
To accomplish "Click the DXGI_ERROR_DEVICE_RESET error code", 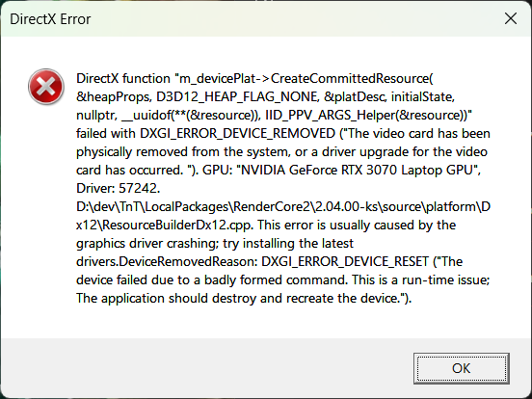I will coord(345,261).
